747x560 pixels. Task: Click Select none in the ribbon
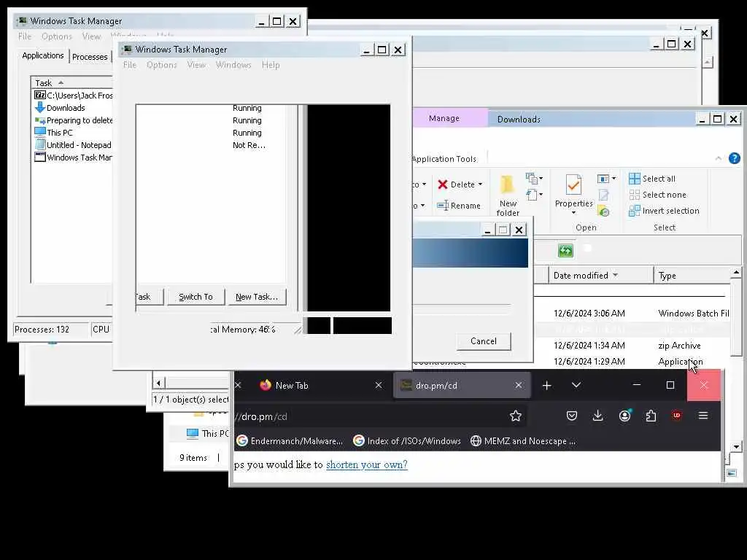(657, 195)
